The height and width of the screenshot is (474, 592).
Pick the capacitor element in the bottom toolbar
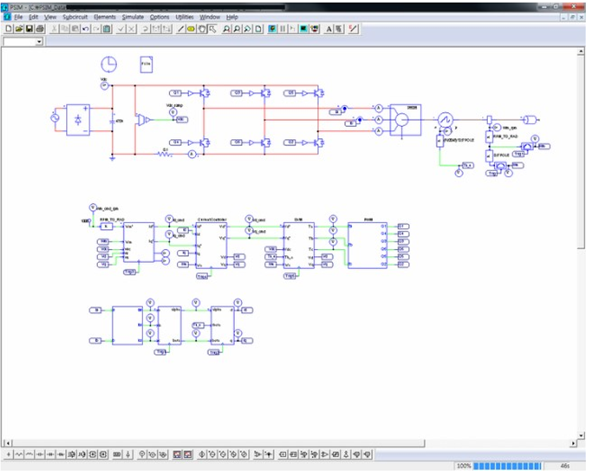click(40, 454)
